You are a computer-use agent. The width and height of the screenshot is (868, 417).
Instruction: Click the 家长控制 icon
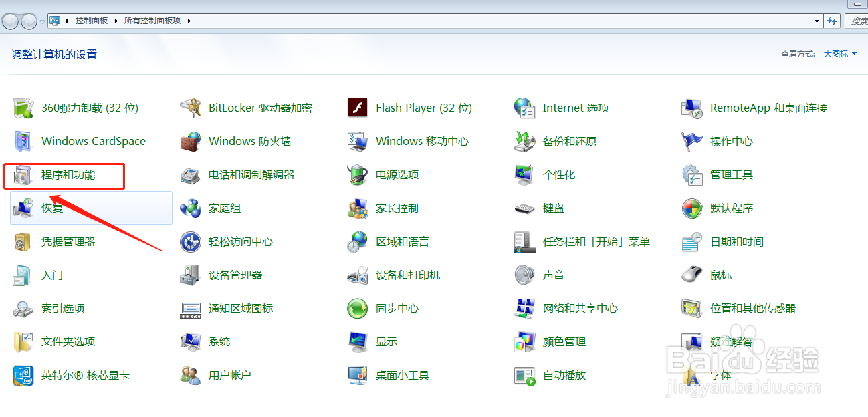[x=358, y=208]
